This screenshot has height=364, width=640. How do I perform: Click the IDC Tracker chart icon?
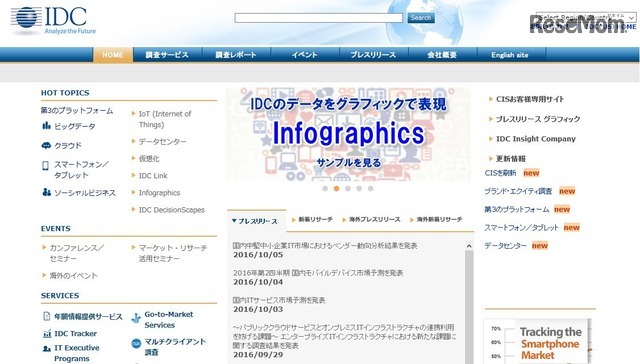coord(47,334)
